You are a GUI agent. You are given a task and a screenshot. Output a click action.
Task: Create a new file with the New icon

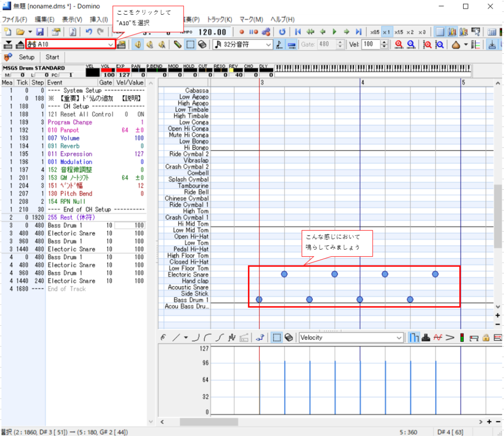click(8, 32)
